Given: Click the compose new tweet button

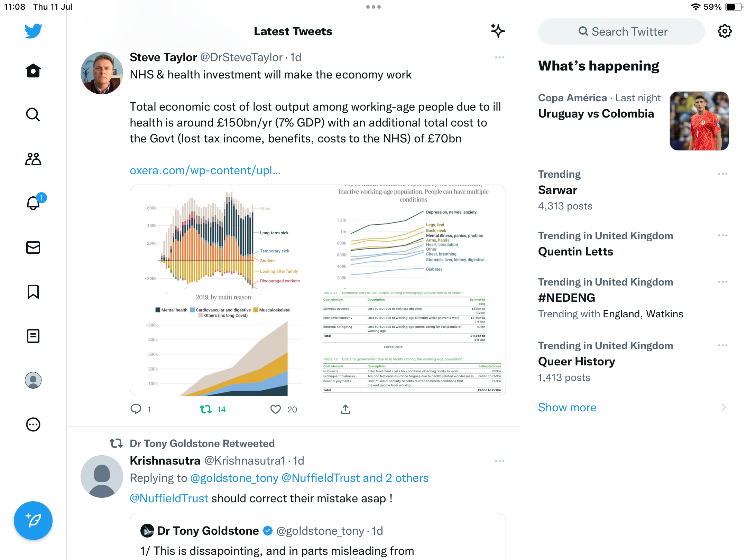Looking at the screenshot, I should coord(33,521).
